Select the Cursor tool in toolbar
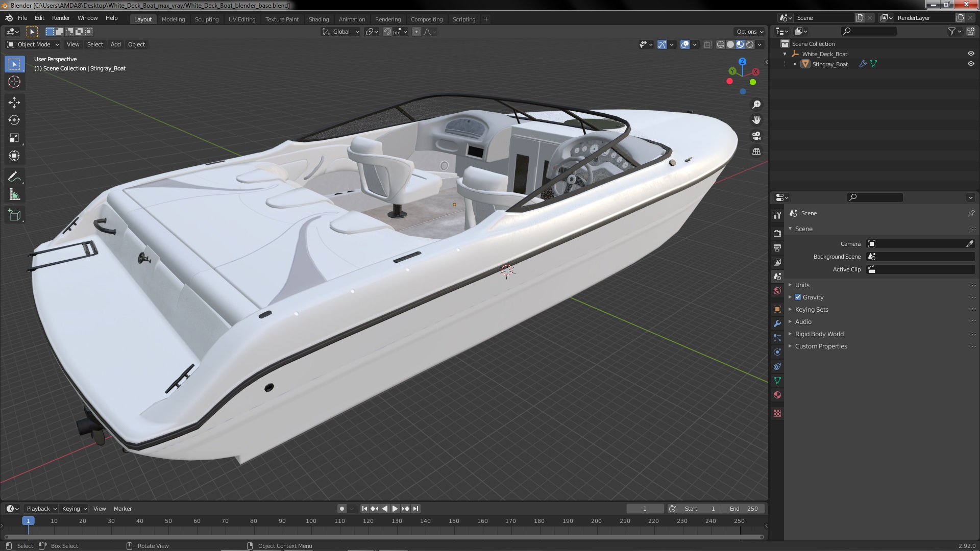The image size is (980, 551). (14, 82)
